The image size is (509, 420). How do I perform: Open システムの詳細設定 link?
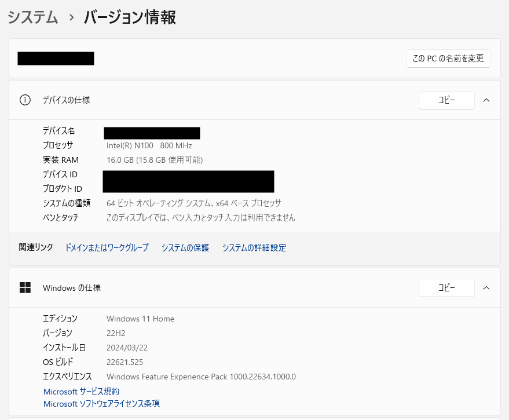pos(254,247)
